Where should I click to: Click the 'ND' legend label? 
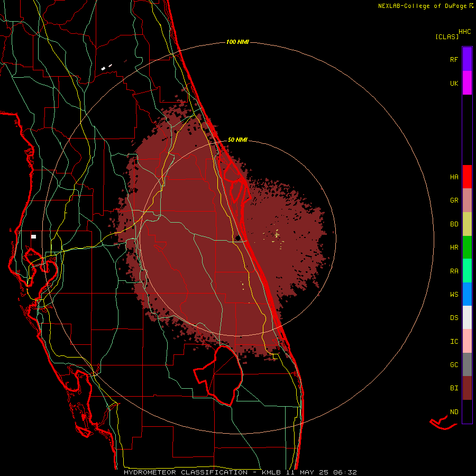(x=454, y=412)
